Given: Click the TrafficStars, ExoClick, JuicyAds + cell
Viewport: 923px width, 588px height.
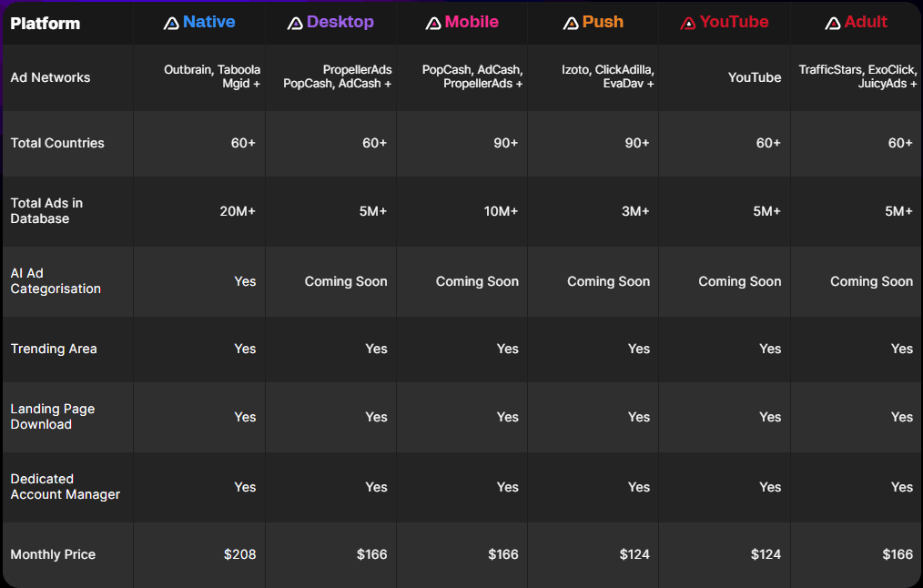Looking at the screenshot, I should [x=857, y=76].
